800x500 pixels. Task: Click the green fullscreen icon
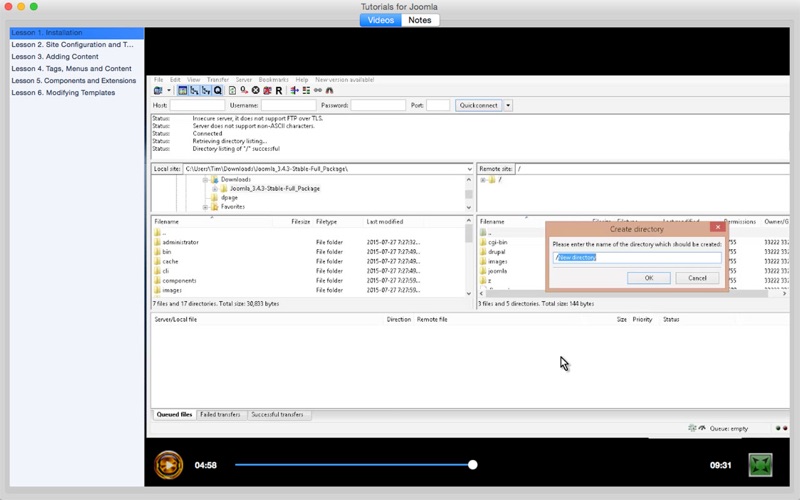(761, 465)
